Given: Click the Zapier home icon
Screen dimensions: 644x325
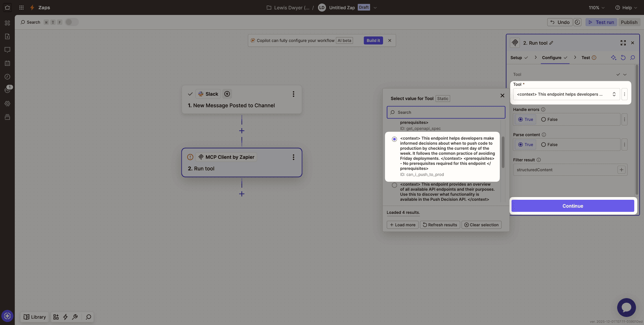Looking at the screenshot, I should [7, 7].
